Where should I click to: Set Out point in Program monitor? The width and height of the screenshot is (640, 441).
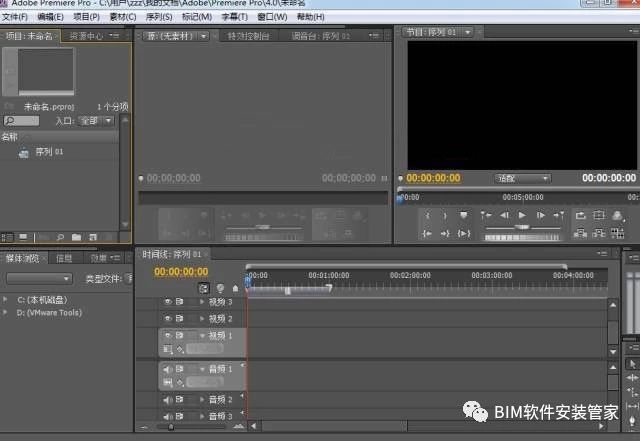pos(445,215)
